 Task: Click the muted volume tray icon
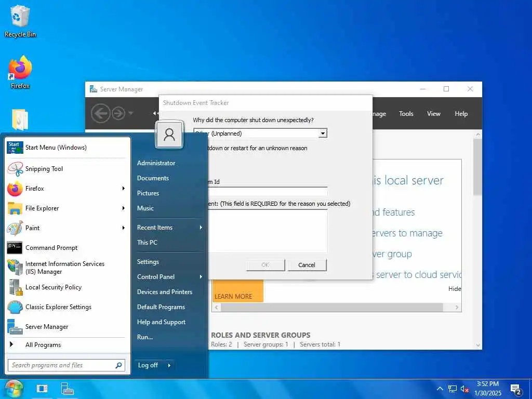click(465, 389)
